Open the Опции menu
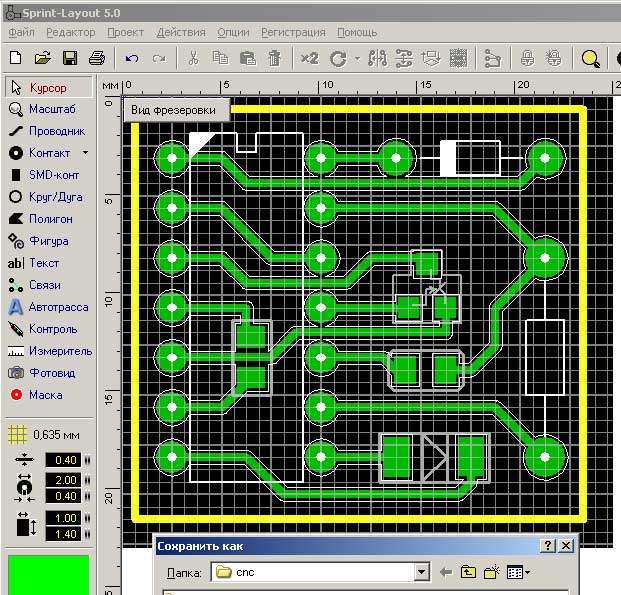The width and height of the screenshot is (621, 595). (233, 32)
